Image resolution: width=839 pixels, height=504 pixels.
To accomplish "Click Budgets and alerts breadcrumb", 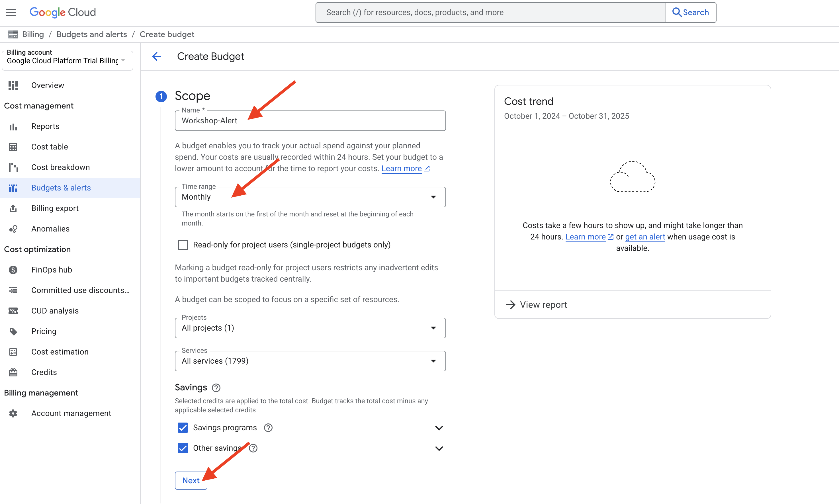I will pos(91,34).
